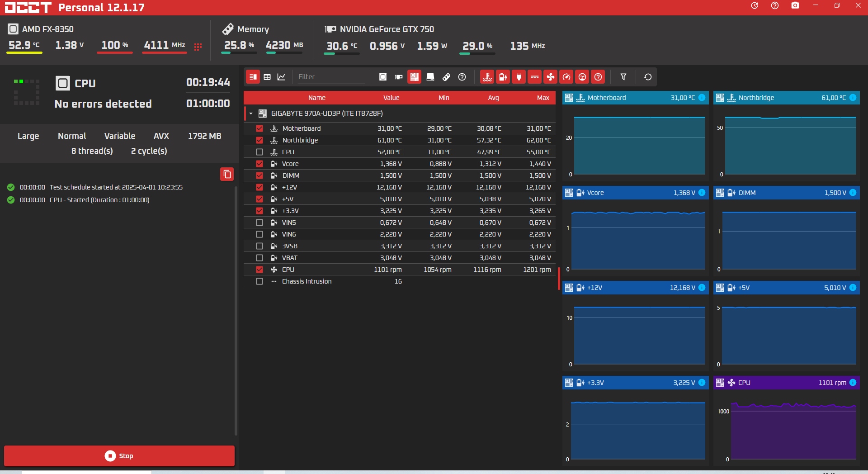Uncheck the DIMM voltage sensor
This screenshot has height=474, width=868.
point(259,175)
